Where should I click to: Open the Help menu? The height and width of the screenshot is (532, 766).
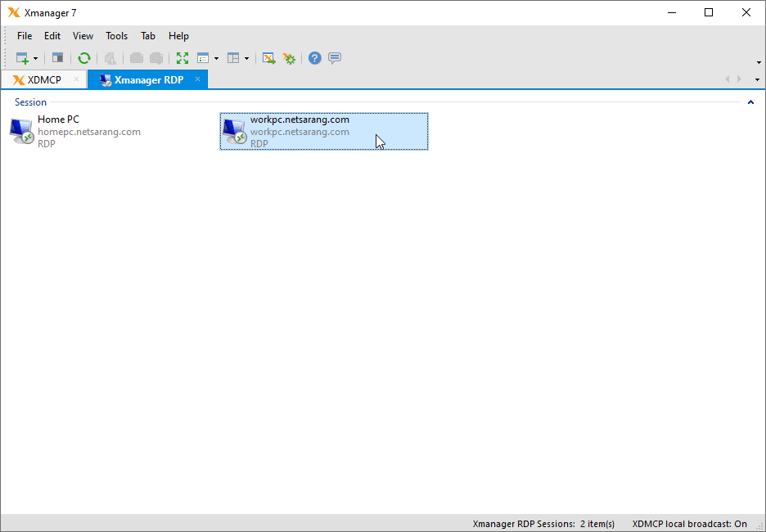[178, 36]
